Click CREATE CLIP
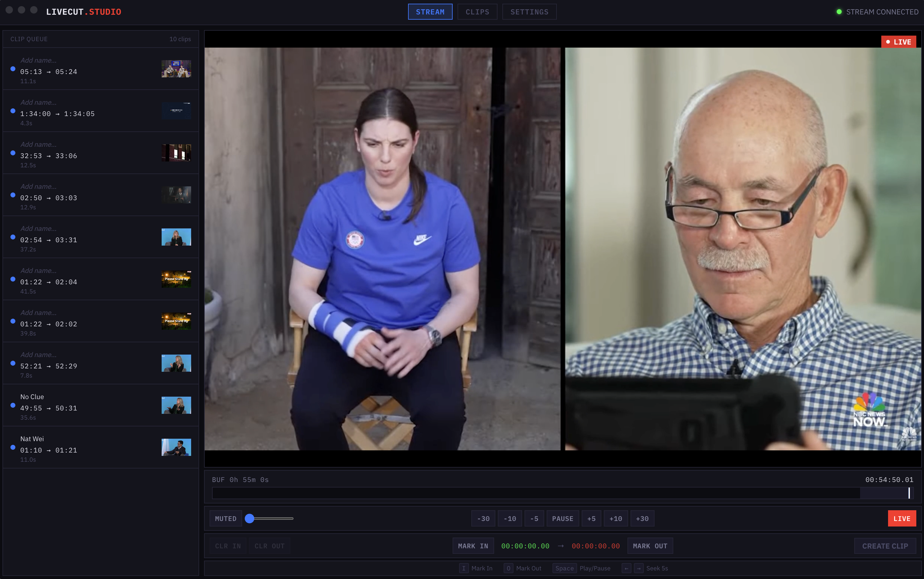 pos(885,546)
